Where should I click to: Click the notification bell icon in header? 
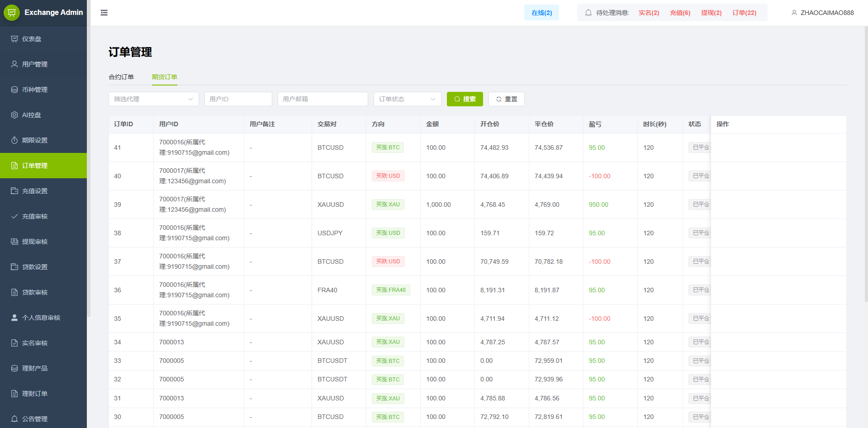point(588,13)
